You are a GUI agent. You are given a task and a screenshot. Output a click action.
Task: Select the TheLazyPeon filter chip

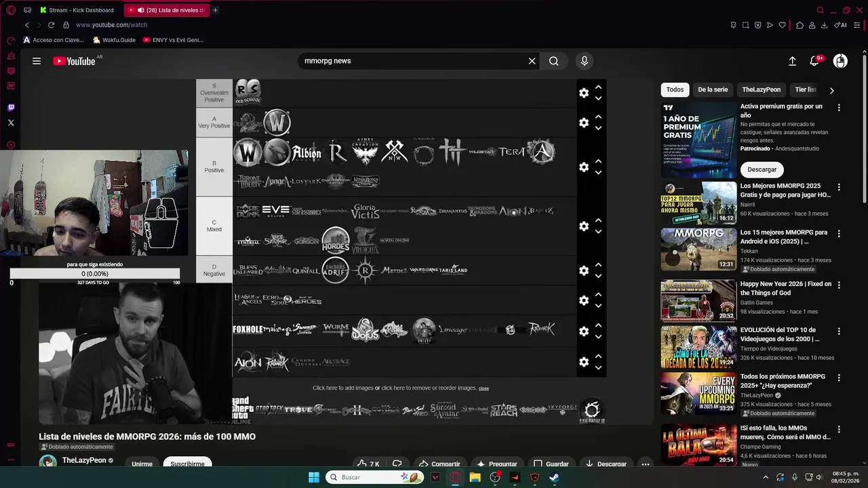coord(761,89)
